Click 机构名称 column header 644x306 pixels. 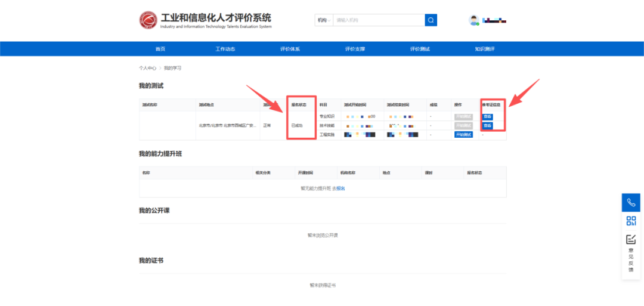point(348,173)
